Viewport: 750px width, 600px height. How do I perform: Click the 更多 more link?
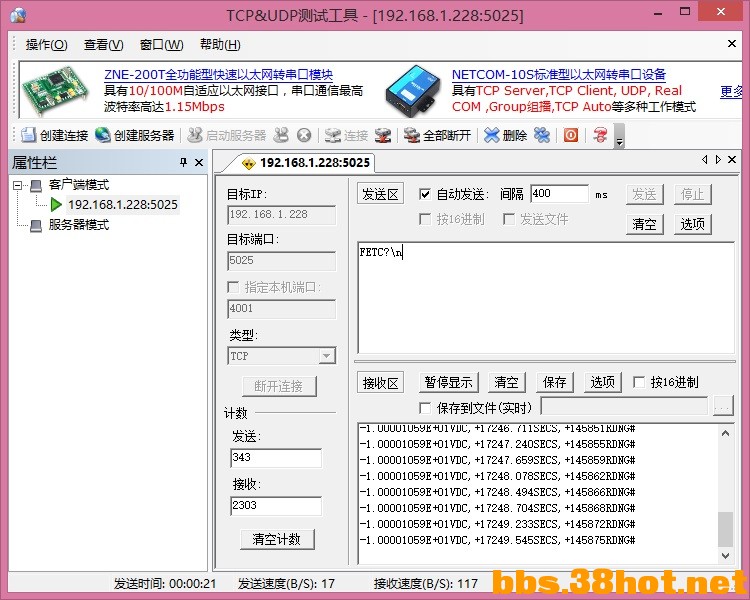point(731,91)
